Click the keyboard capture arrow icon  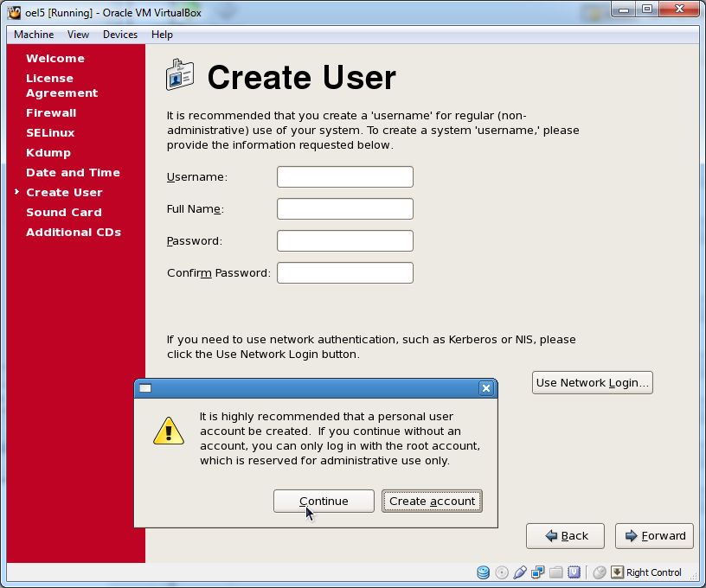coord(617,572)
